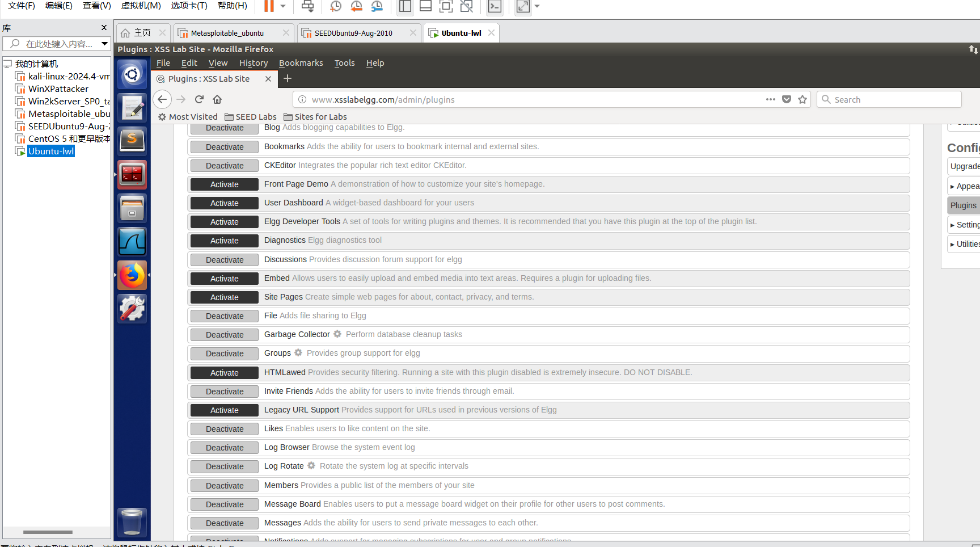Viewport: 980px width, 547px height.
Task: Click the Firefox dock icon
Action: [132, 275]
